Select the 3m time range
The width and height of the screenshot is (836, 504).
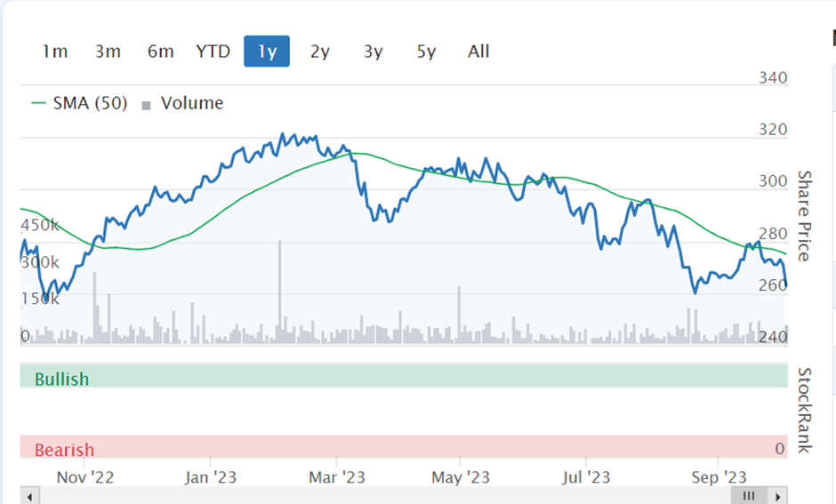click(108, 52)
